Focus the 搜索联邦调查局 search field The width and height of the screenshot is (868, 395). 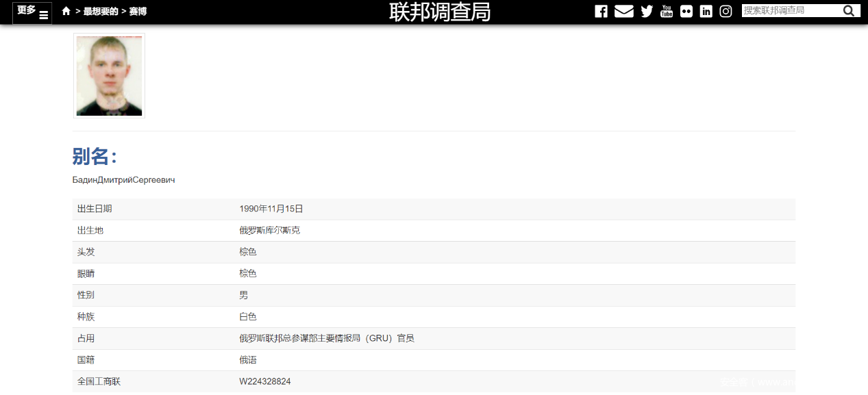(x=791, y=10)
